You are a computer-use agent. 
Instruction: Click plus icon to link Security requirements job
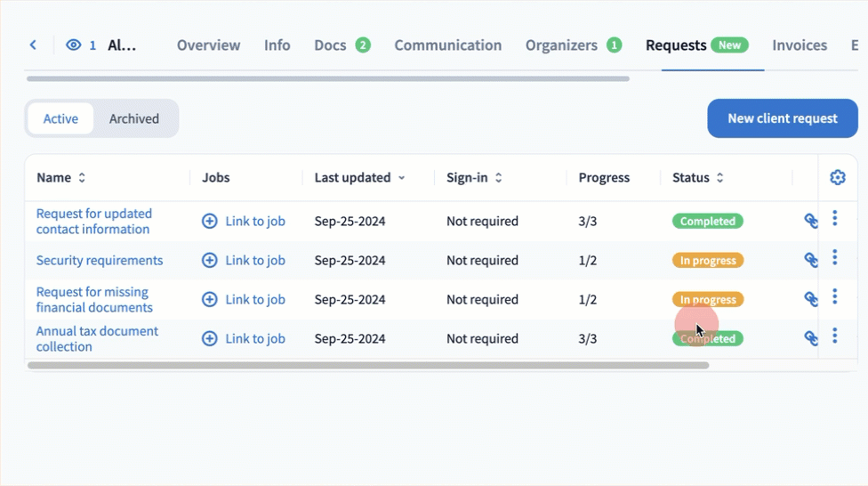point(210,261)
